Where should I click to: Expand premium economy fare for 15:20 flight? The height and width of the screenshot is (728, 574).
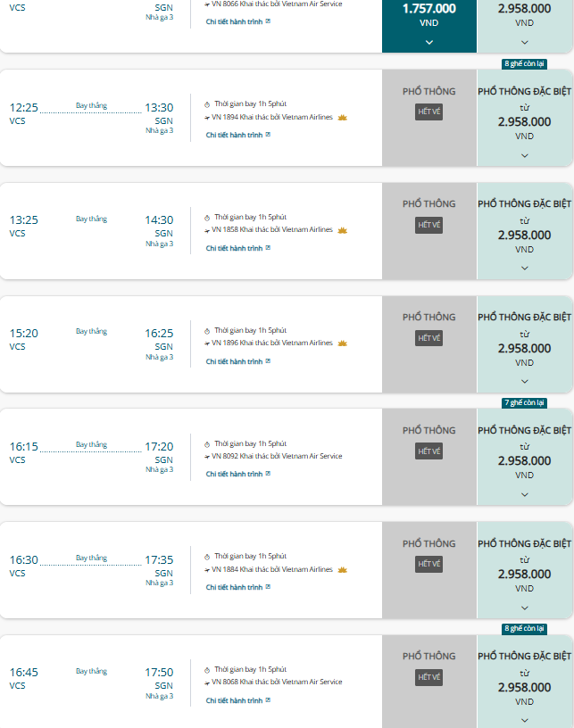coord(525,381)
